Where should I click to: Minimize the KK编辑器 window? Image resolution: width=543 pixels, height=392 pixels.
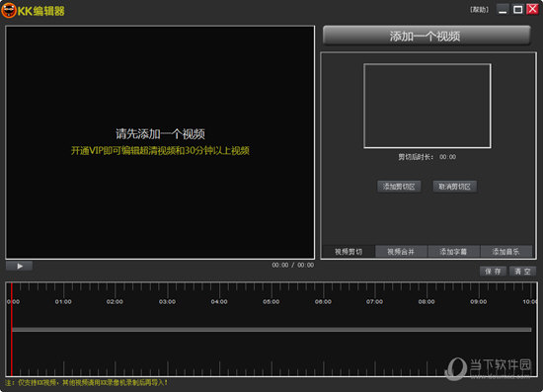pos(503,9)
